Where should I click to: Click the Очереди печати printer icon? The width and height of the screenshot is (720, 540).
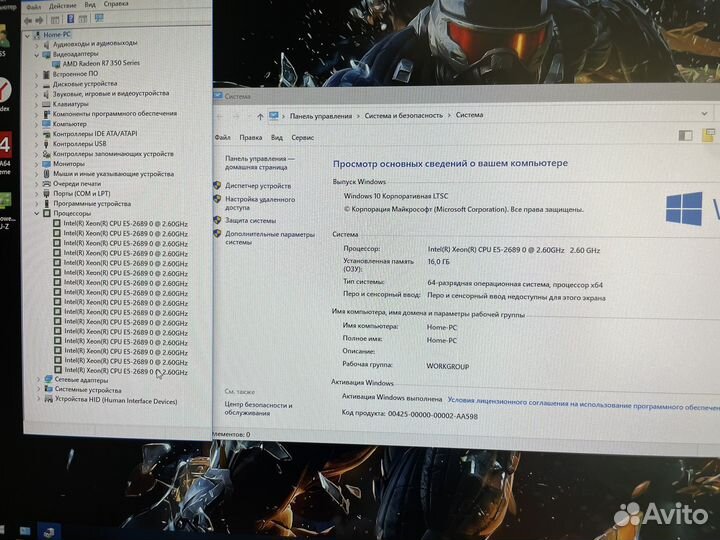tap(46, 184)
